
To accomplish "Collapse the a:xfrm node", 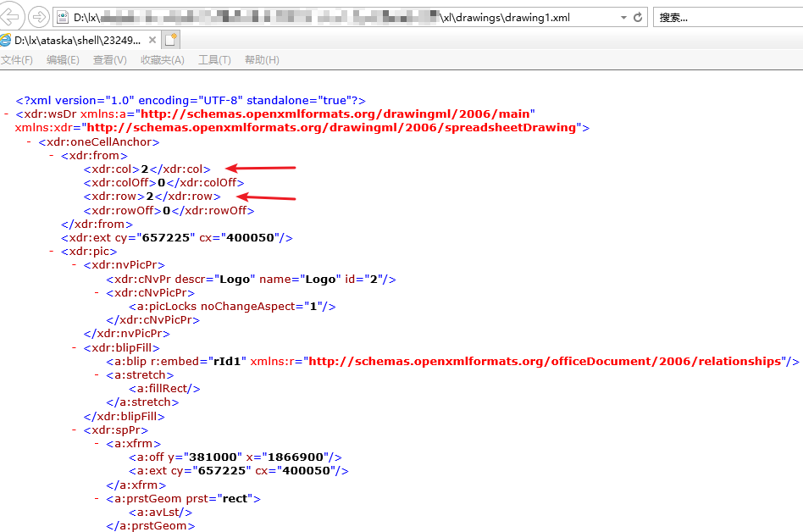I will click(97, 443).
